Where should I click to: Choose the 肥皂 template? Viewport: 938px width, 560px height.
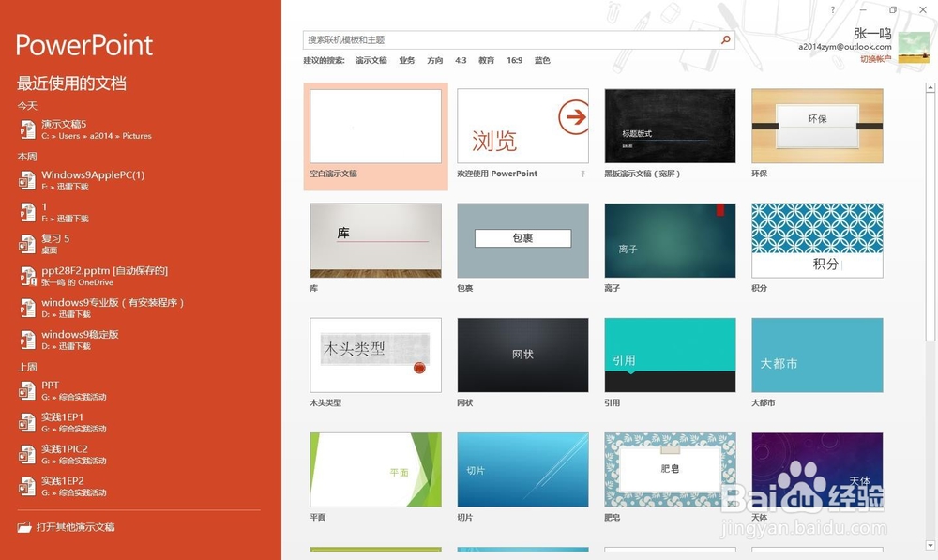670,470
